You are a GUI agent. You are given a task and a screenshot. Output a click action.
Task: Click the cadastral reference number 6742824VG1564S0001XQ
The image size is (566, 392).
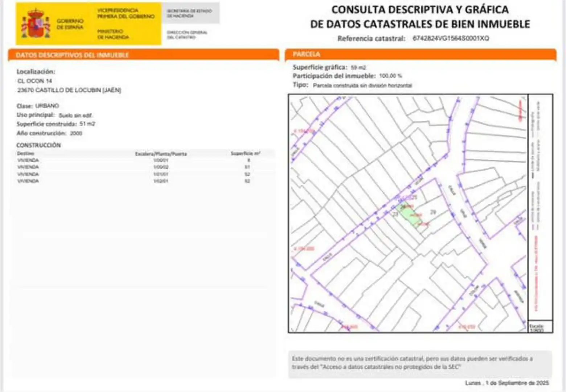tap(451, 38)
